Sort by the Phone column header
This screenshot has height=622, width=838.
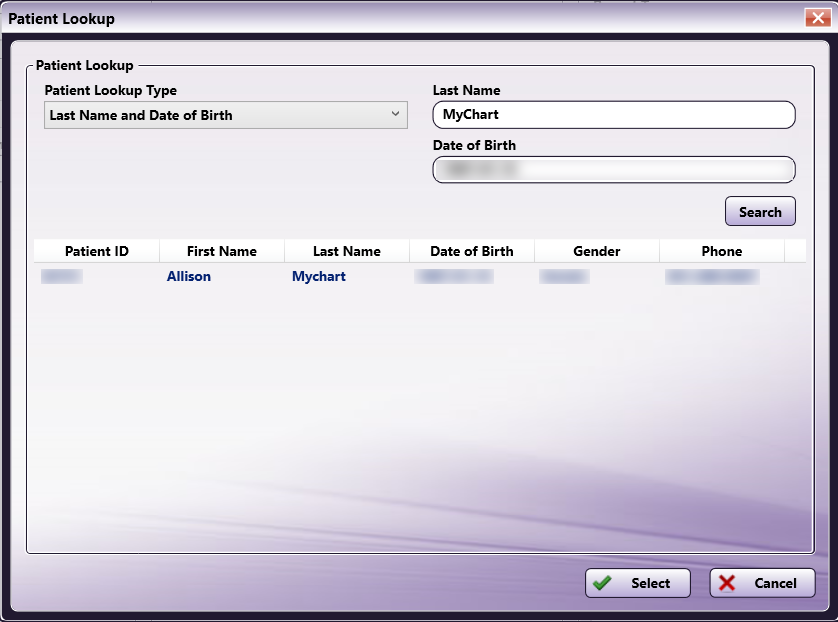(722, 251)
